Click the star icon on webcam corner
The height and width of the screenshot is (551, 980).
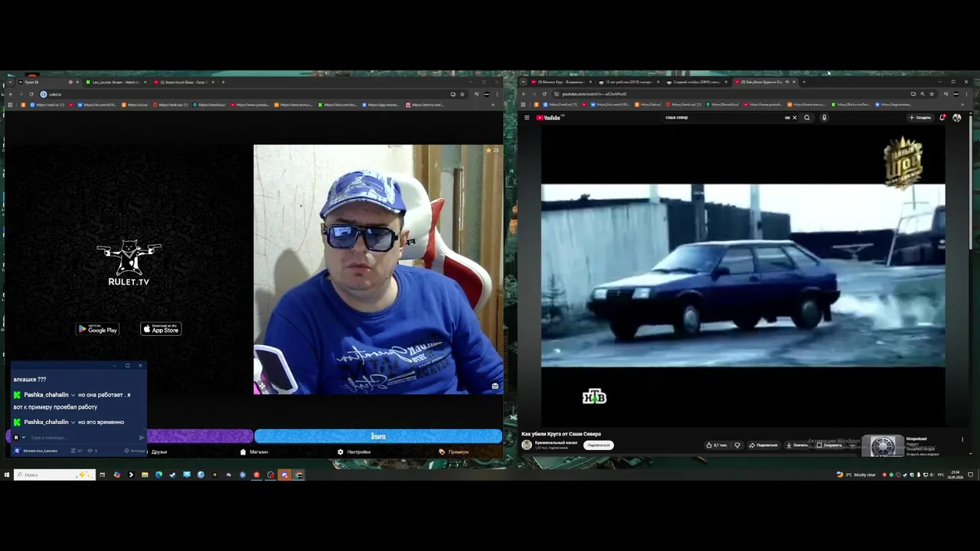tap(488, 150)
